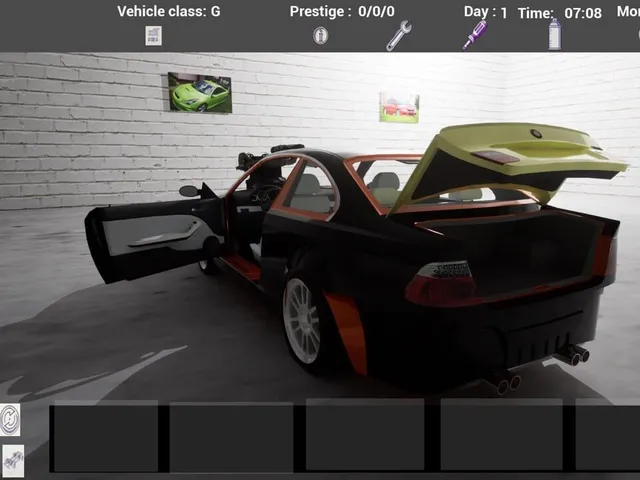Click the round info icon
This screenshot has width=640, height=480.
(320, 36)
